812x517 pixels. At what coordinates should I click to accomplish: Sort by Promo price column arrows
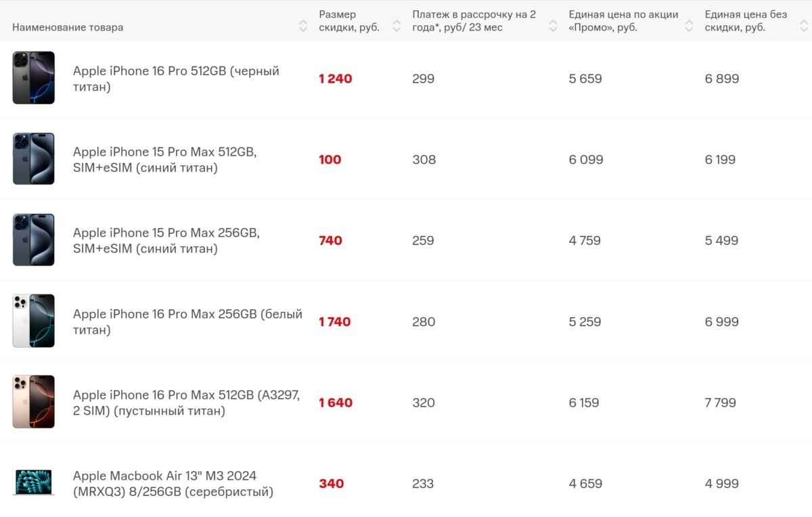(689, 27)
